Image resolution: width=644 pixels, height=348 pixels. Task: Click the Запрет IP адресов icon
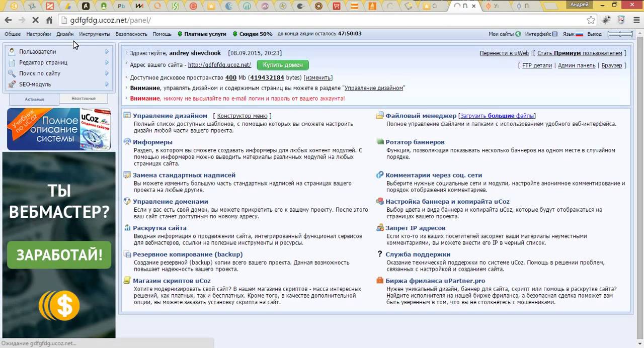380,228
